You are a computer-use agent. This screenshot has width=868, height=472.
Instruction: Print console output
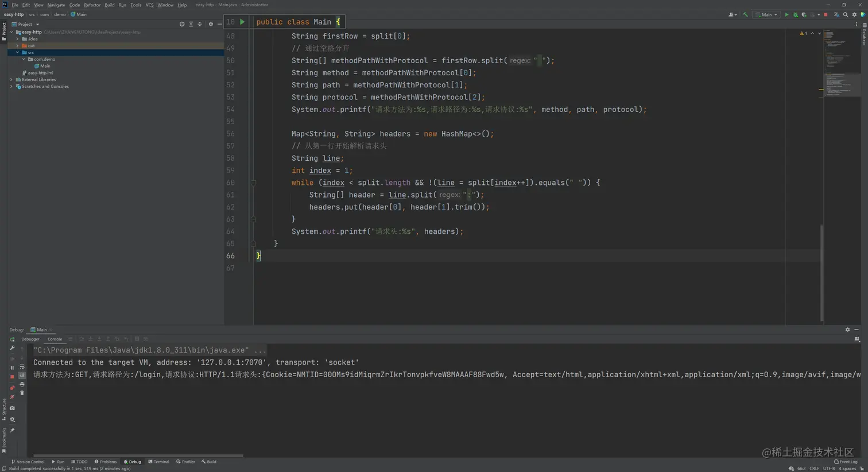[22, 385]
